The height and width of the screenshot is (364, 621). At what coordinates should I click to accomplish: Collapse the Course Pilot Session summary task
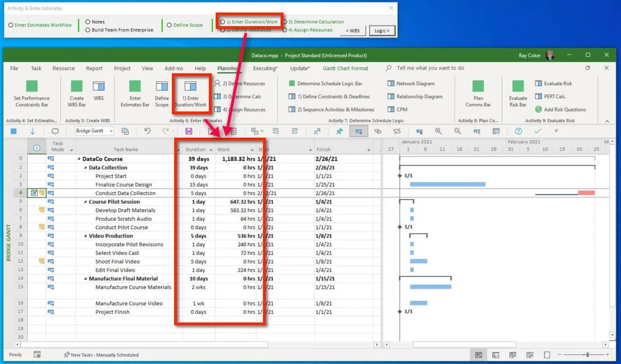pos(85,202)
